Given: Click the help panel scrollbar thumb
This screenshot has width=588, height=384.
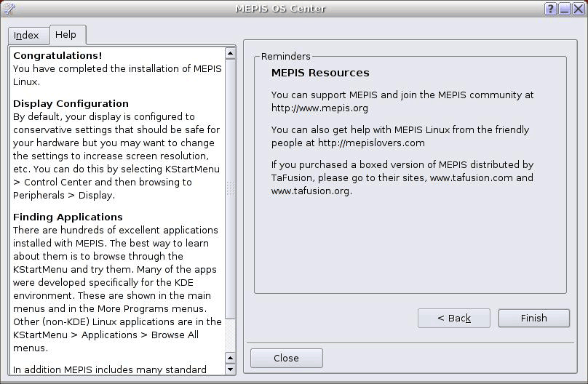Looking at the screenshot, I should point(230,189).
